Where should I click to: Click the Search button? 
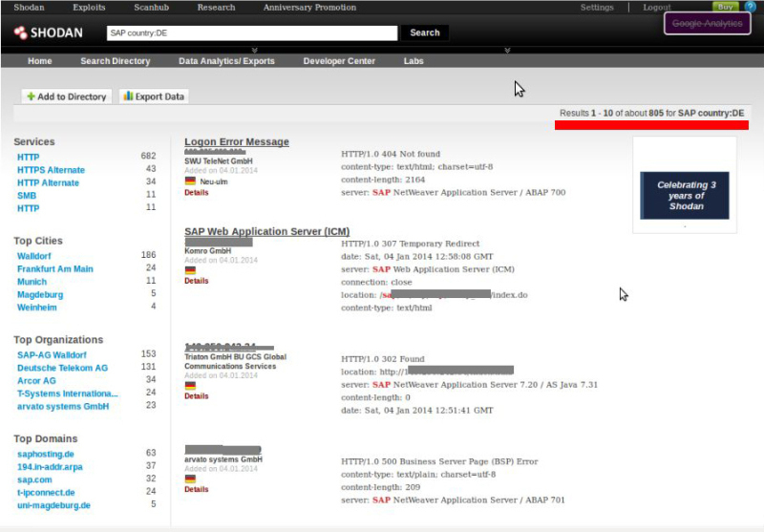pyautogui.click(x=424, y=32)
